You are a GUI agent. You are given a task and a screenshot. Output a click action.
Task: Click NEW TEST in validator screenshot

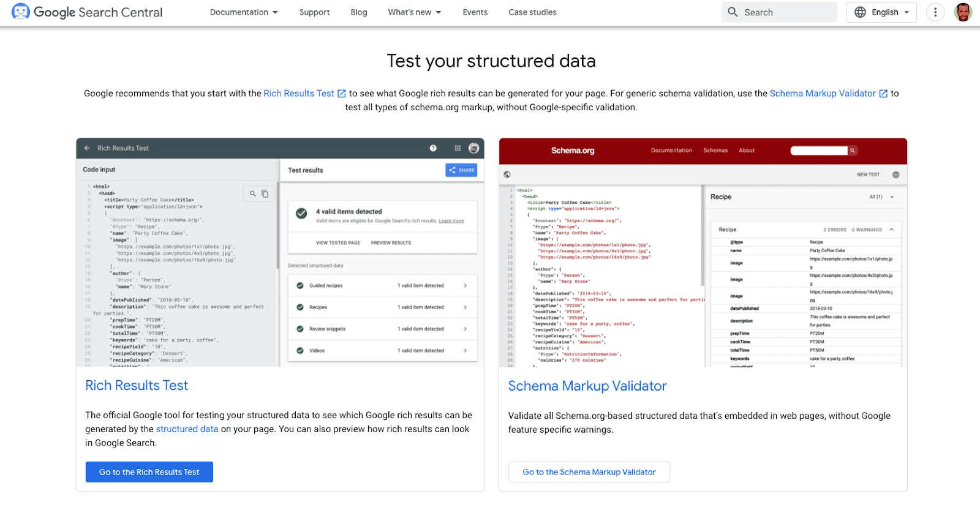pos(868,175)
